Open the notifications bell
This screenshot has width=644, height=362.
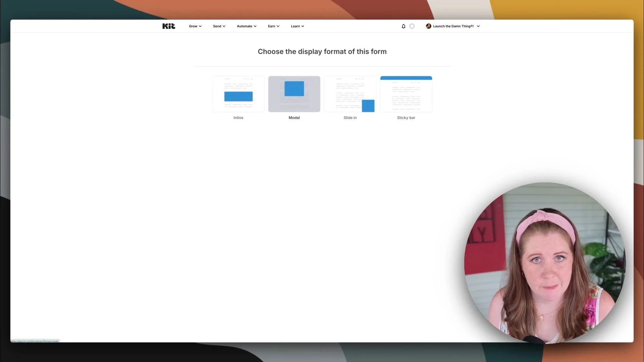pyautogui.click(x=403, y=26)
